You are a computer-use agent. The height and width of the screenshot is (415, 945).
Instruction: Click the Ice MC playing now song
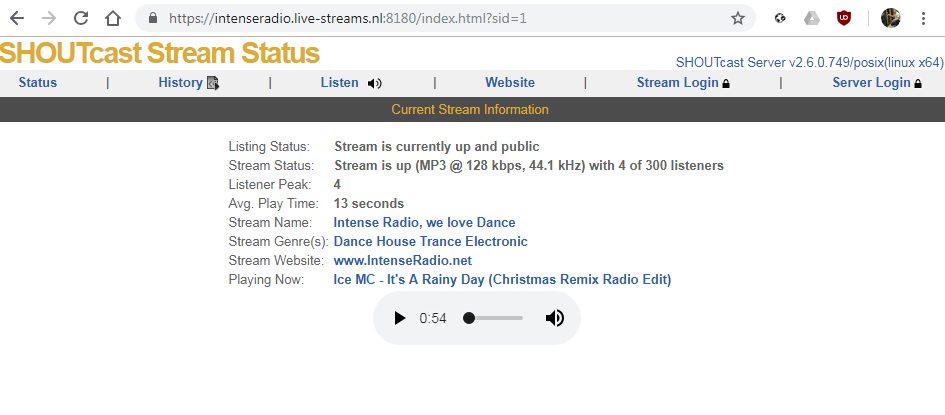pyautogui.click(x=502, y=279)
